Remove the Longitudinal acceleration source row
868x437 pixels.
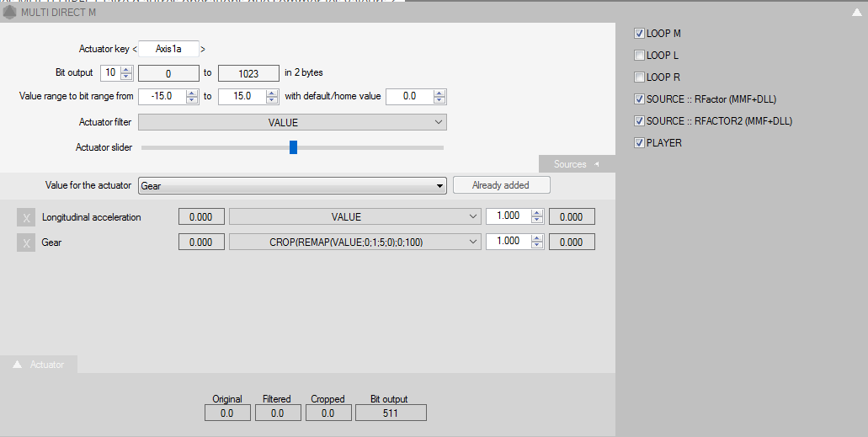(x=26, y=217)
